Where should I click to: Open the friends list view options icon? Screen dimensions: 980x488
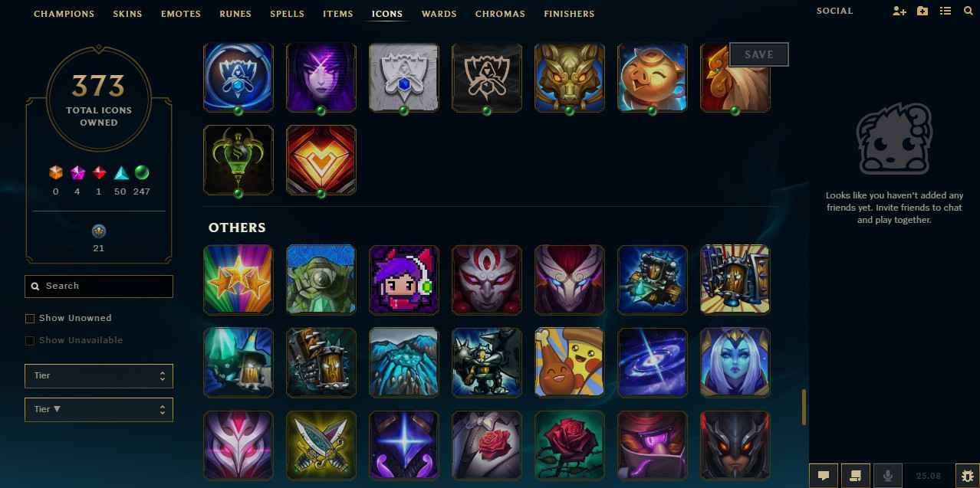pyautogui.click(x=945, y=11)
